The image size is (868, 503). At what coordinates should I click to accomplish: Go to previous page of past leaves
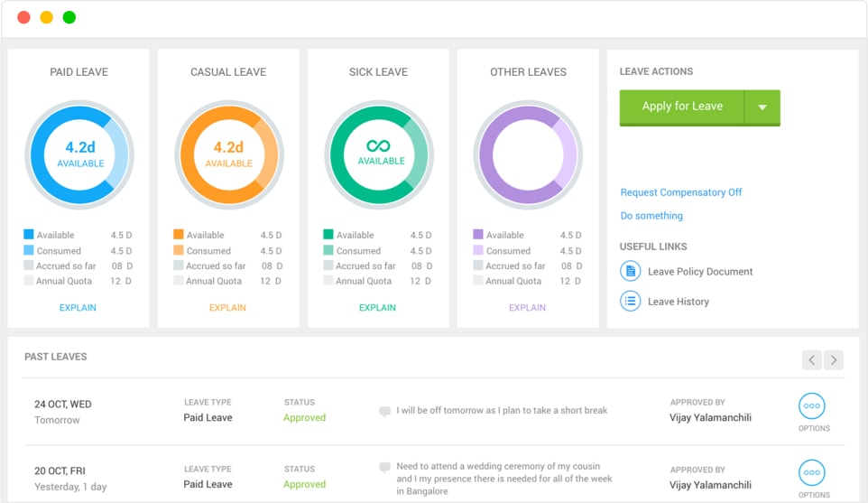(812, 359)
